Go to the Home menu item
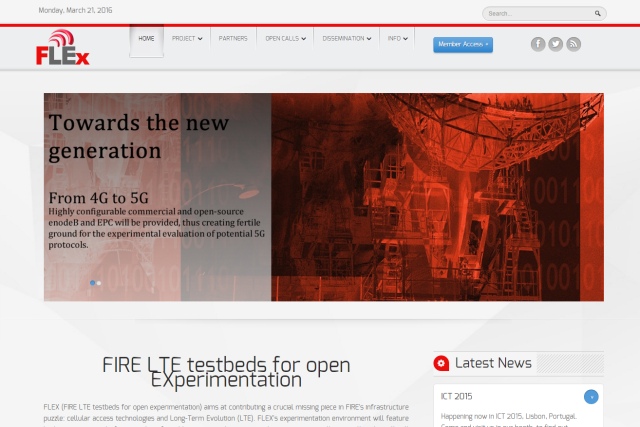Image resolution: width=640 pixels, height=427 pixels. point(146,39)
